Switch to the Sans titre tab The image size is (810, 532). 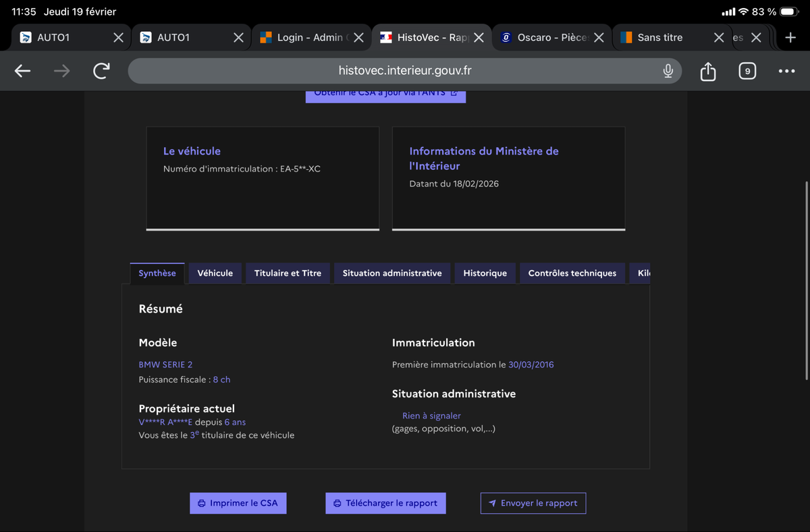(659, 38)
